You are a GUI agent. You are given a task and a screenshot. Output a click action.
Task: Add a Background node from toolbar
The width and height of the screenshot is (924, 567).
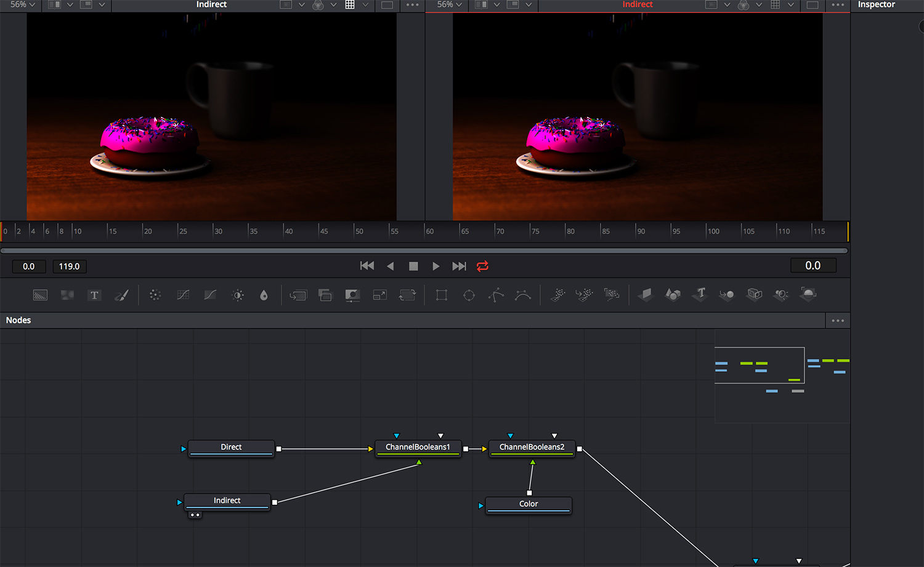tap(40, 296)
